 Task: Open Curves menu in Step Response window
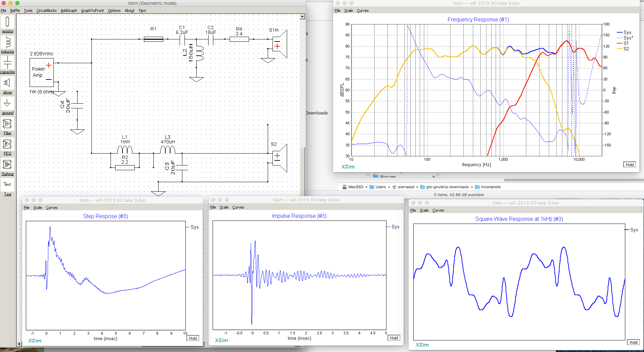click(52, 208)
